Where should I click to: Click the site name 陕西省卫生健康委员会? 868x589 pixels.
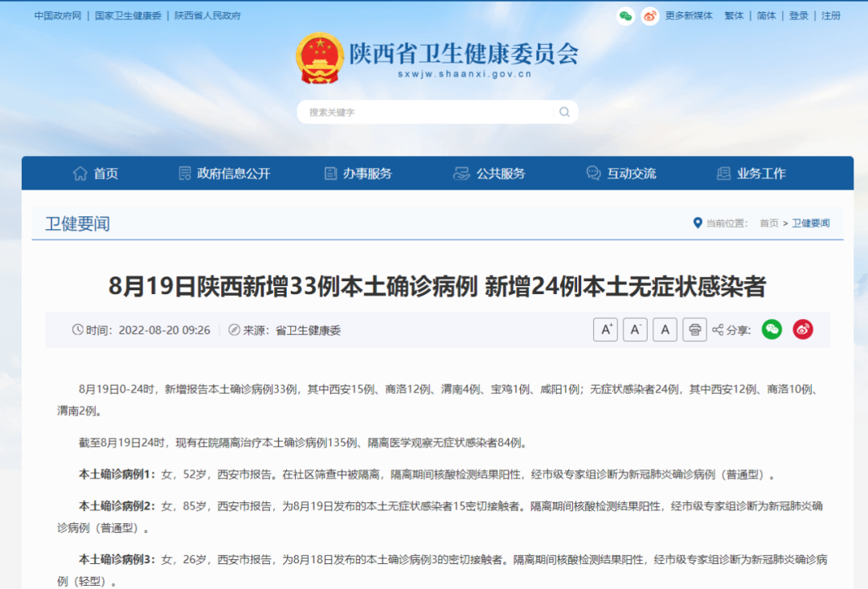464,54
